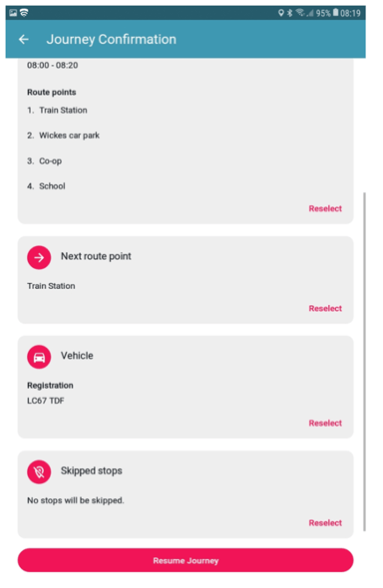This screenshot has width=383, height=588.
Task: Reselect the vehicle registration
Action: click(x=325, y=423)
